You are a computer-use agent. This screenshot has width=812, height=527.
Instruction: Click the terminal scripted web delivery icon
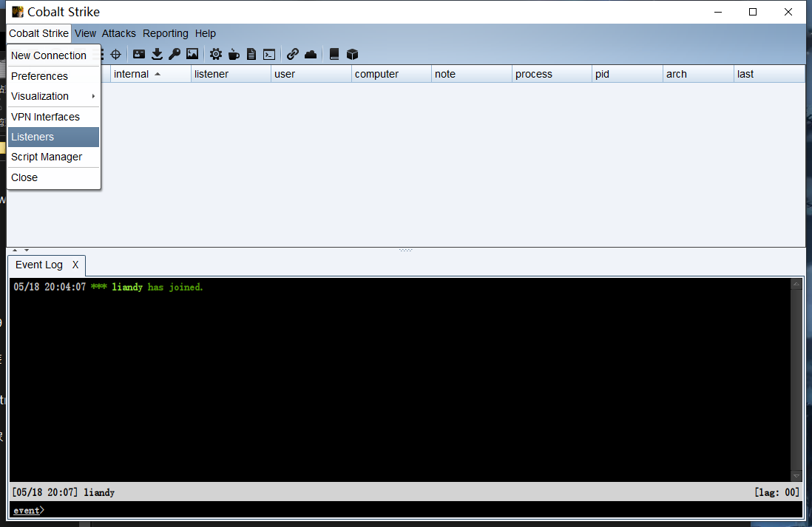269,55
